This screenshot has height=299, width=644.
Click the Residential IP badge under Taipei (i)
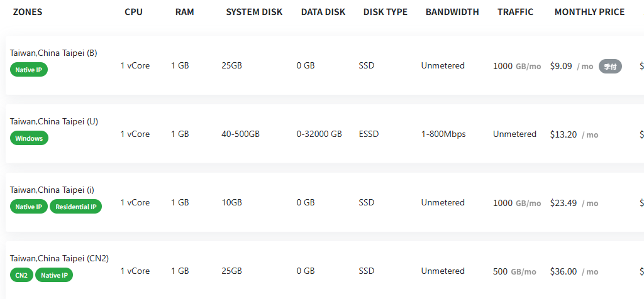tap(75, 207)
